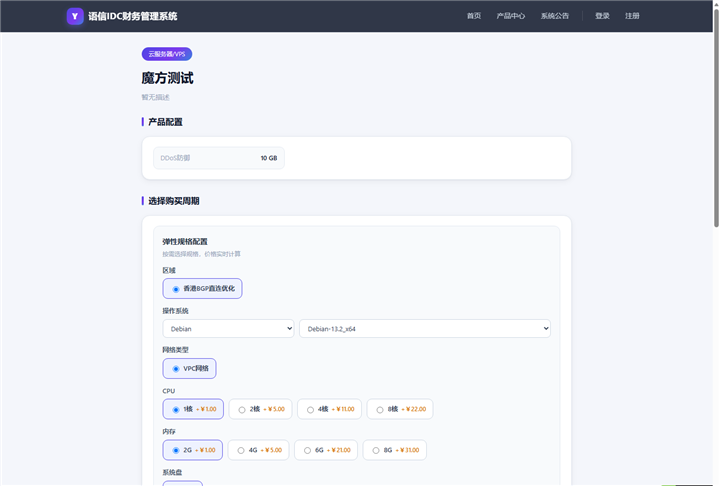
Task: Select the 2G memory option
Action: (x=192, y=450)
